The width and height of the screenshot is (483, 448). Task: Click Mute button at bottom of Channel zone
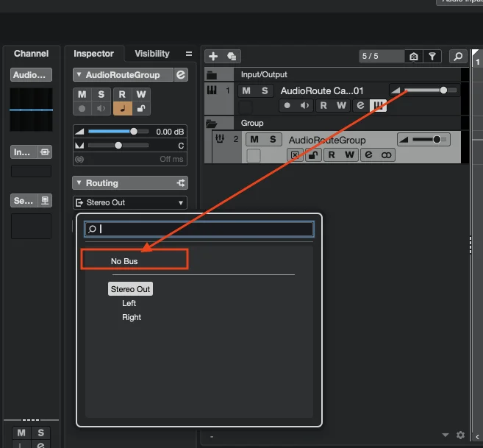(21, 433)
